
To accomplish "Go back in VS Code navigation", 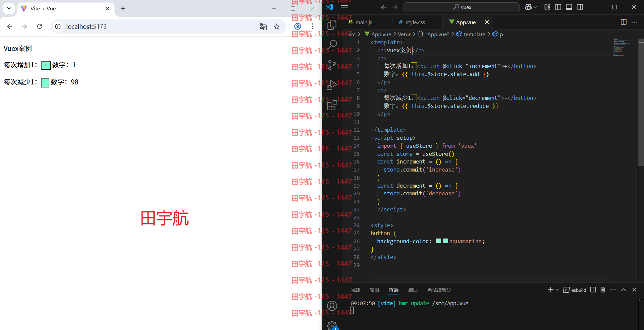I will (x=384, y=7).
